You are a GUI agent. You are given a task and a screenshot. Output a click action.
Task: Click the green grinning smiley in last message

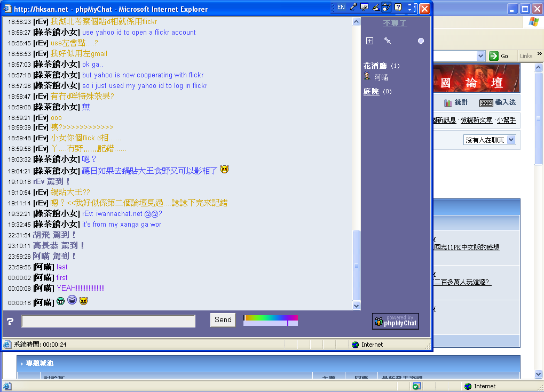(61, 301)
